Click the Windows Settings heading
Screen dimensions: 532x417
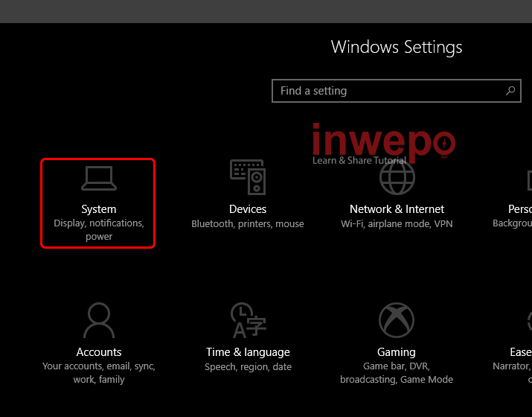(x=397, y=47)
